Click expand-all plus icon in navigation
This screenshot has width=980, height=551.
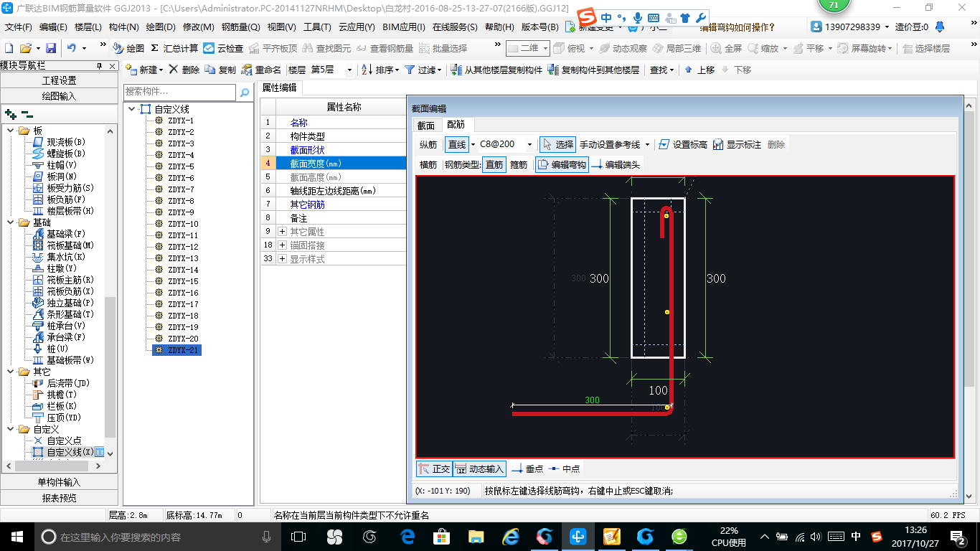click(10, 113)
